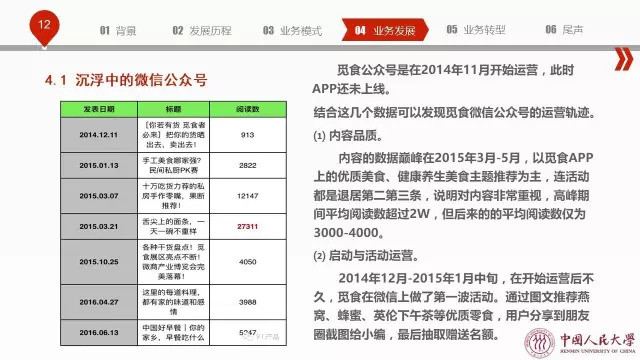The height and width of the screenshot is (360, 640).
Task: Select the 2016.06.13 date cell
Action: [99, 333]
